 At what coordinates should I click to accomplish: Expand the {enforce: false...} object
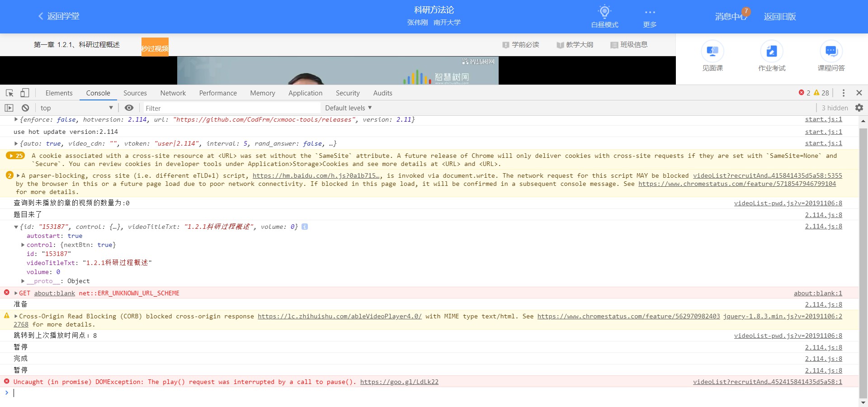pyautogui.click(x=16, y=119)
